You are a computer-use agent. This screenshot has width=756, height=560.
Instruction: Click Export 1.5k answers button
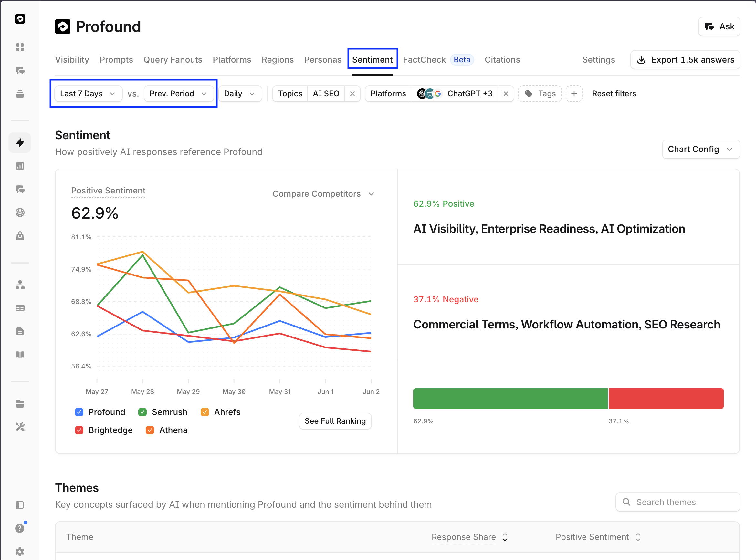click(x=685, y=60)
